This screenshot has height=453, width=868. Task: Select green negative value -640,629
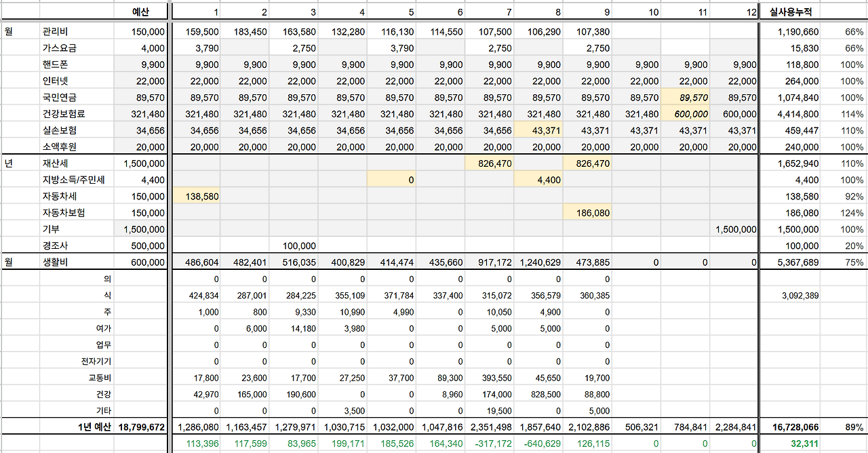543,444
